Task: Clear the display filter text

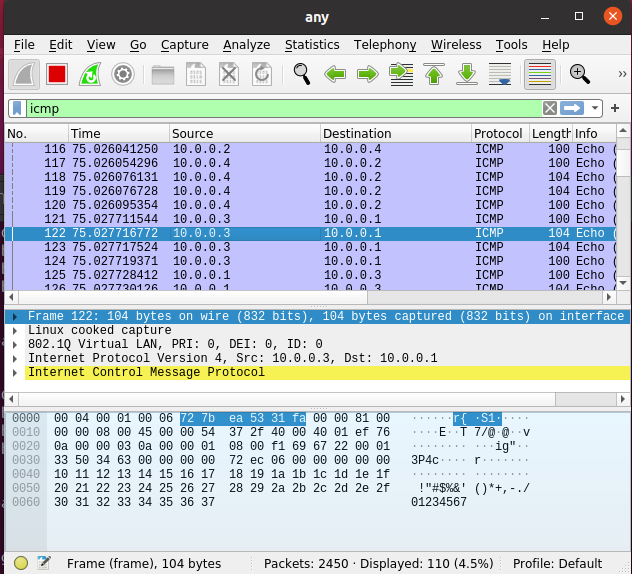Action: [550, 108]
